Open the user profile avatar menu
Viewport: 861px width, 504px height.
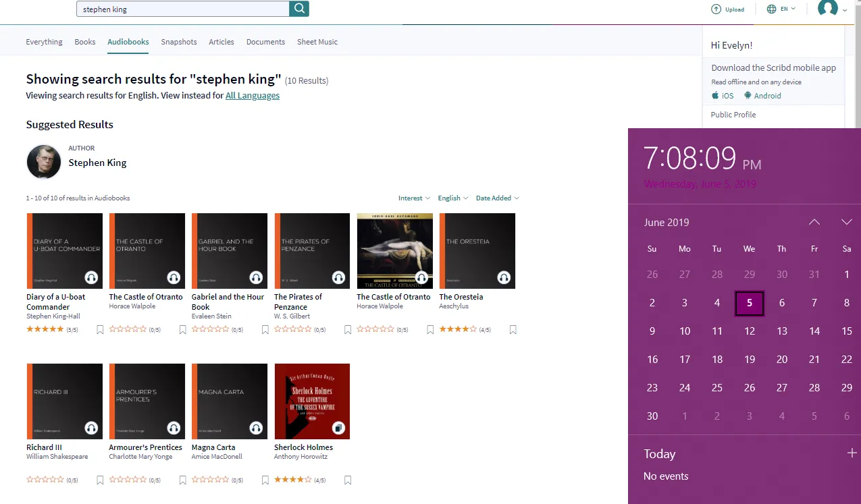pos(827,9)
